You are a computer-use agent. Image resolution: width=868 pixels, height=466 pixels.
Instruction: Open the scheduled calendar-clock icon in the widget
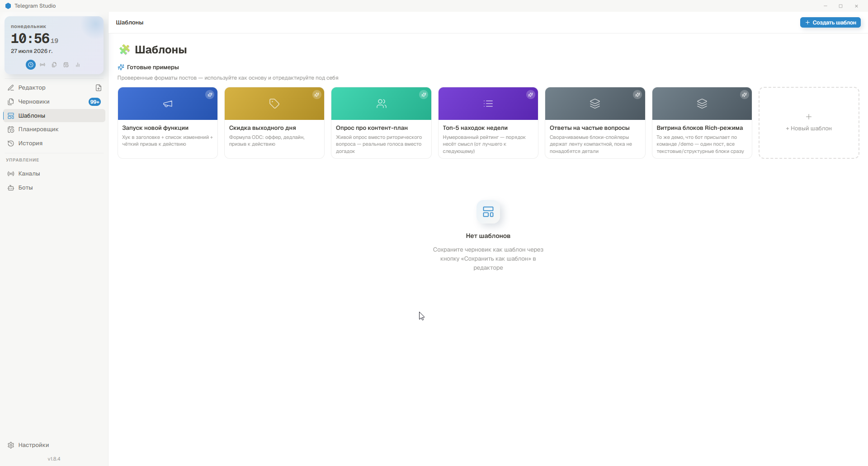point(66,65)
